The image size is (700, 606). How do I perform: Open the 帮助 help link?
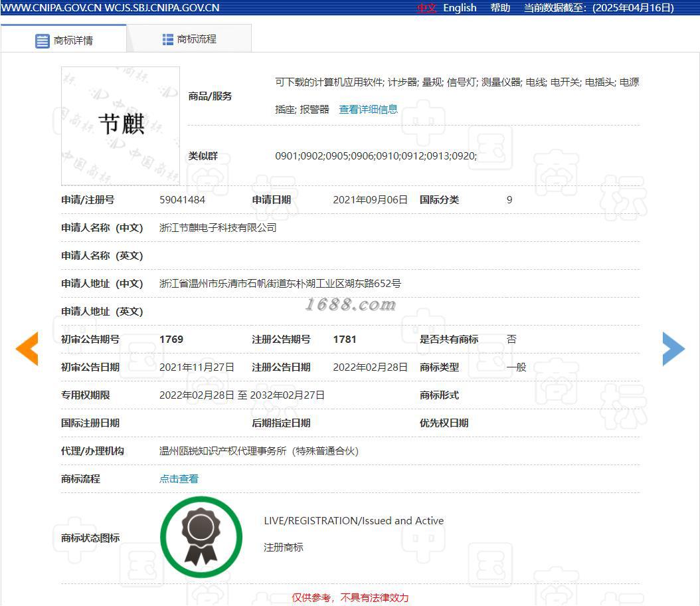500,8
